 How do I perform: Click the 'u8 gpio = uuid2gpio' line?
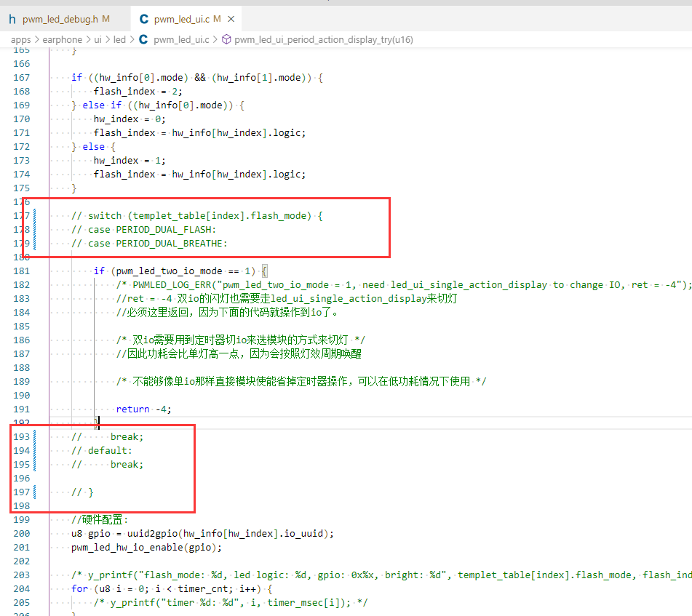tap(202, 534)
